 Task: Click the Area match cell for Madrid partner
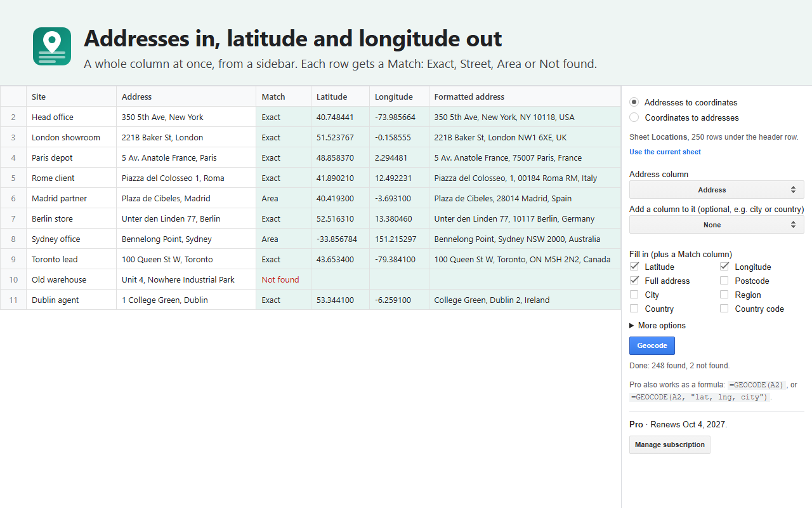(284, 198)
